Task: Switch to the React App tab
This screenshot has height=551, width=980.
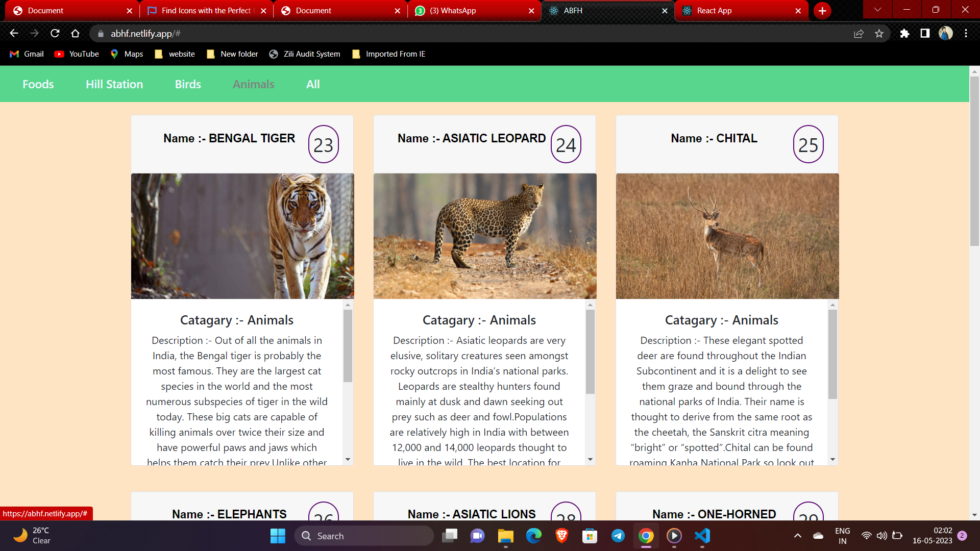Action: (x=740, y=11)
